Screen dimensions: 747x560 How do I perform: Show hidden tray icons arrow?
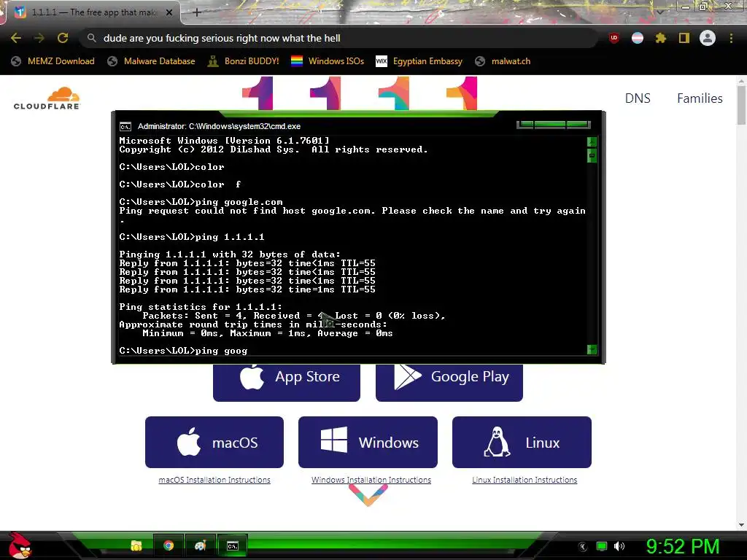click(x=583, y=547)
